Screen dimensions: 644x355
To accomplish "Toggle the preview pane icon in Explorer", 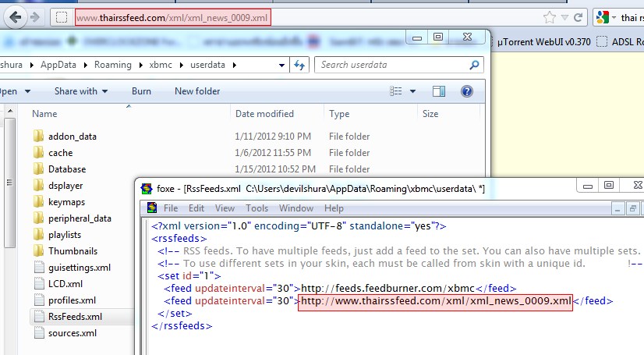I will 439,91.
